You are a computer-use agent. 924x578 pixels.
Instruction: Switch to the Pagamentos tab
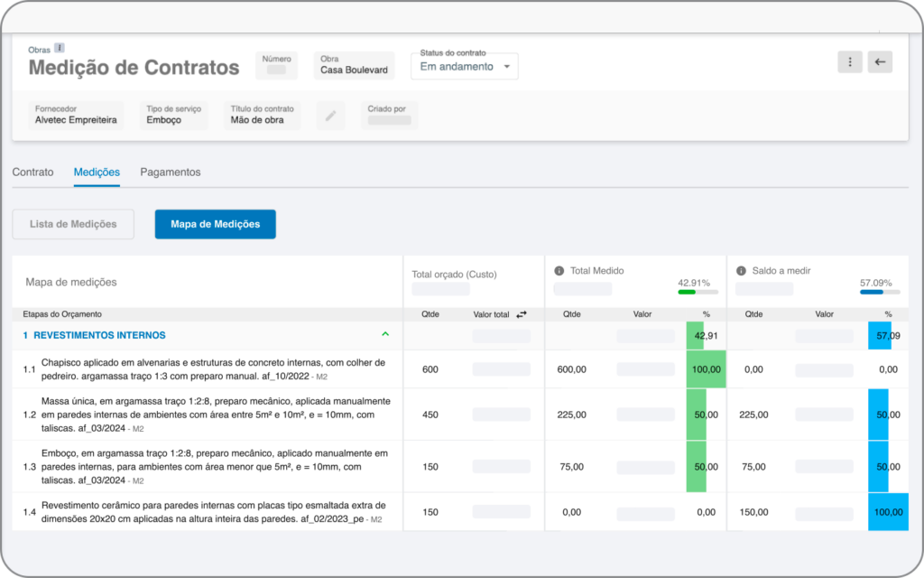tap(171, 172)
